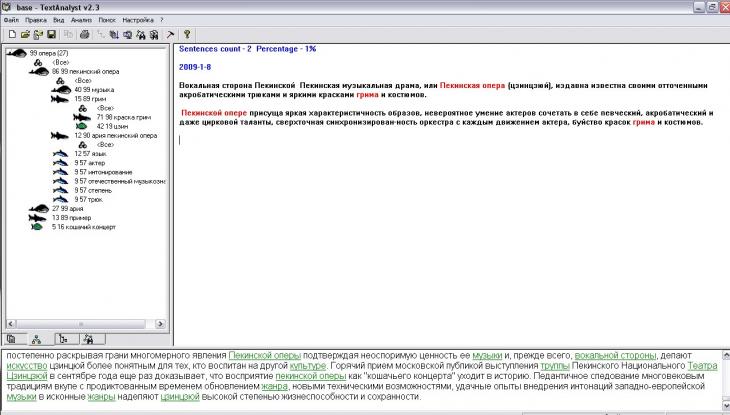The width and height of the screenshot is (730, 415).
Task: Follow the Пекинской оперы link in bottom text
Action: tap(265, 355)
